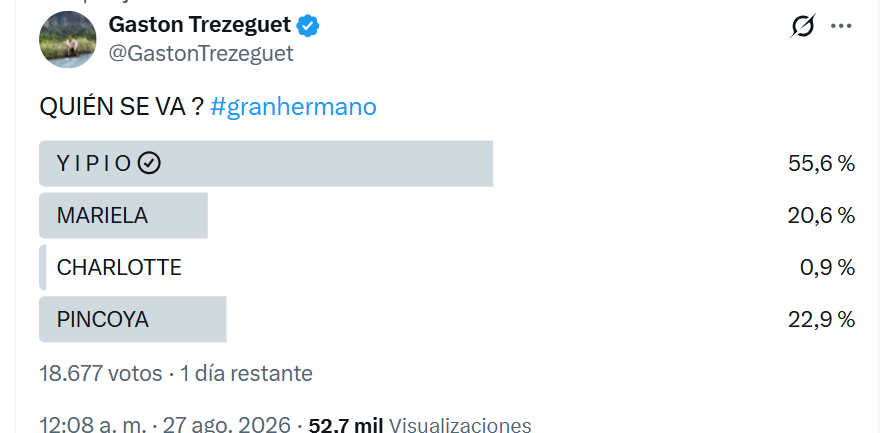Screen dimensions: 885x433
Task: Click the 52,7 mil Visualizaciones count
Action: point(419,425)
